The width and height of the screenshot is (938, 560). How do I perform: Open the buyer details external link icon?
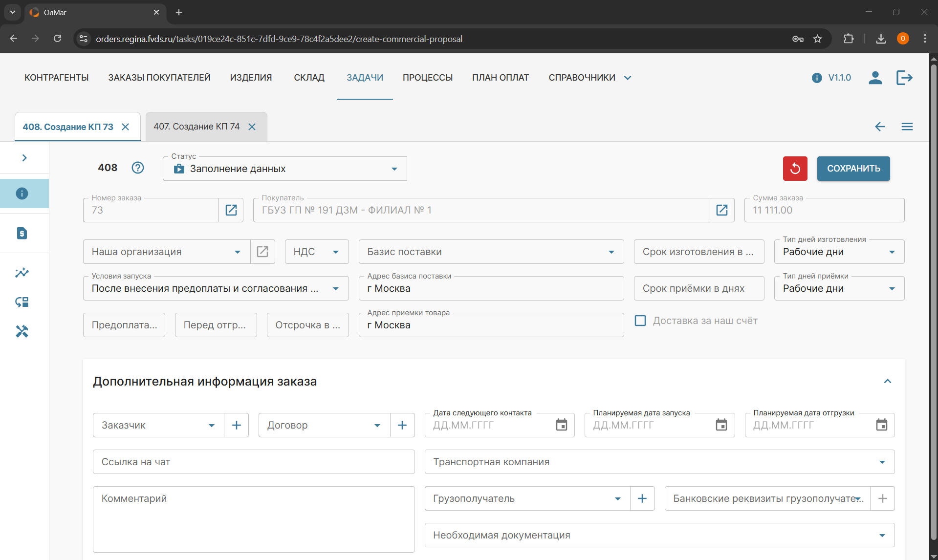click(x=722, y=210)
